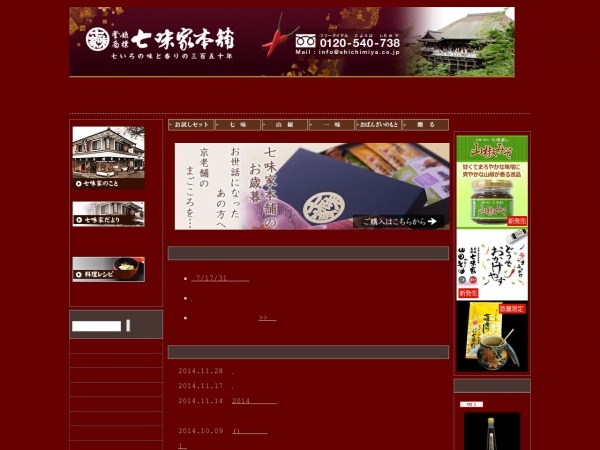
Task: Click the search submit button beside field
Action: (x=128, y=326)
